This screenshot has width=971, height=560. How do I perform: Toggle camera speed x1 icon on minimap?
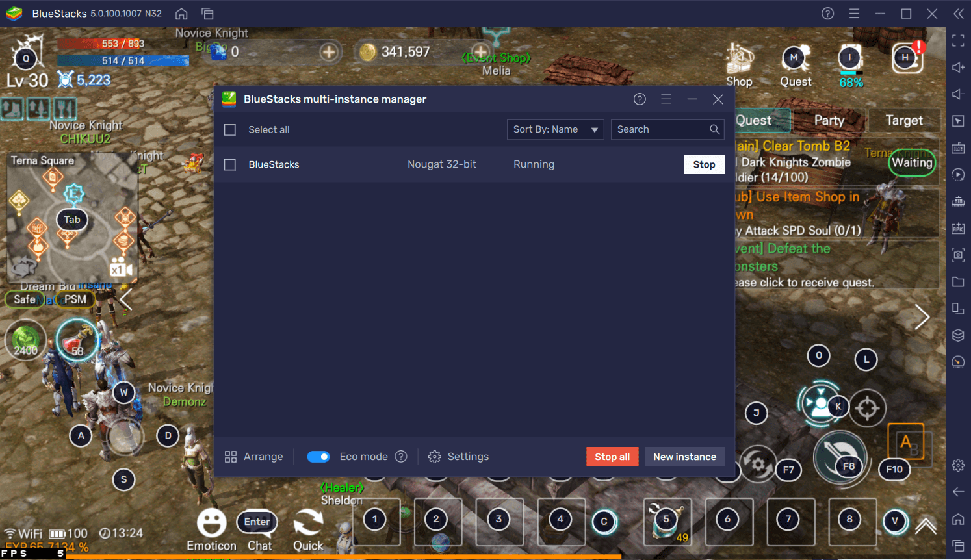click(x=121, y=268)
